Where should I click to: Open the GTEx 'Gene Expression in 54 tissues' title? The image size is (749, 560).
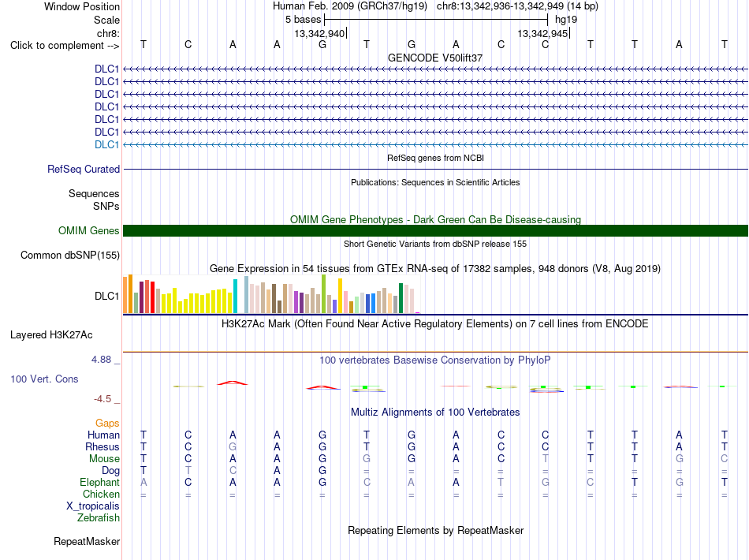pyautogui.click(x=435, y=268)
